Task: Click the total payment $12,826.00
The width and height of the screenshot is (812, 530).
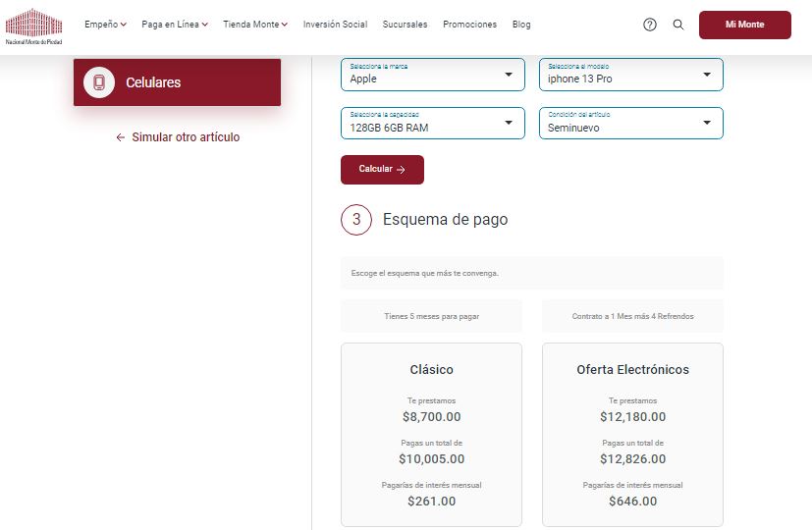Action: pos(633,459)
